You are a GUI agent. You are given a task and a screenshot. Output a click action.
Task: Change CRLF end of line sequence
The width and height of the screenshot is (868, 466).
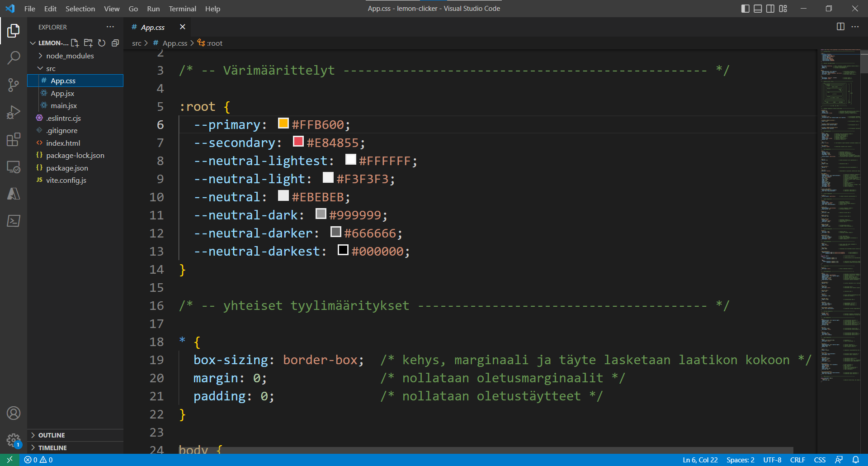tap(797, 460)
